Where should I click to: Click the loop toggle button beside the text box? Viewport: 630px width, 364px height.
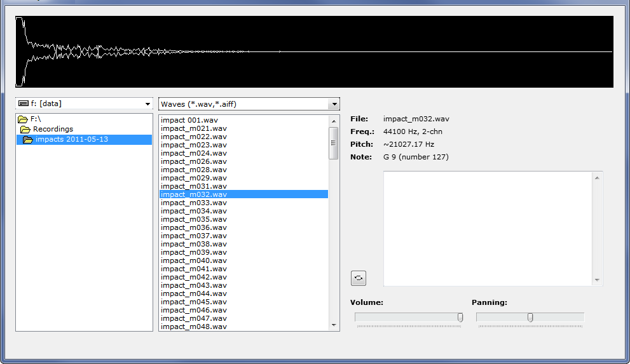click(358, 278)
